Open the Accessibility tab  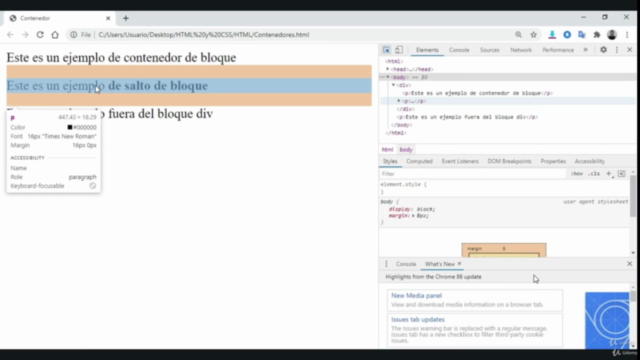589,161
